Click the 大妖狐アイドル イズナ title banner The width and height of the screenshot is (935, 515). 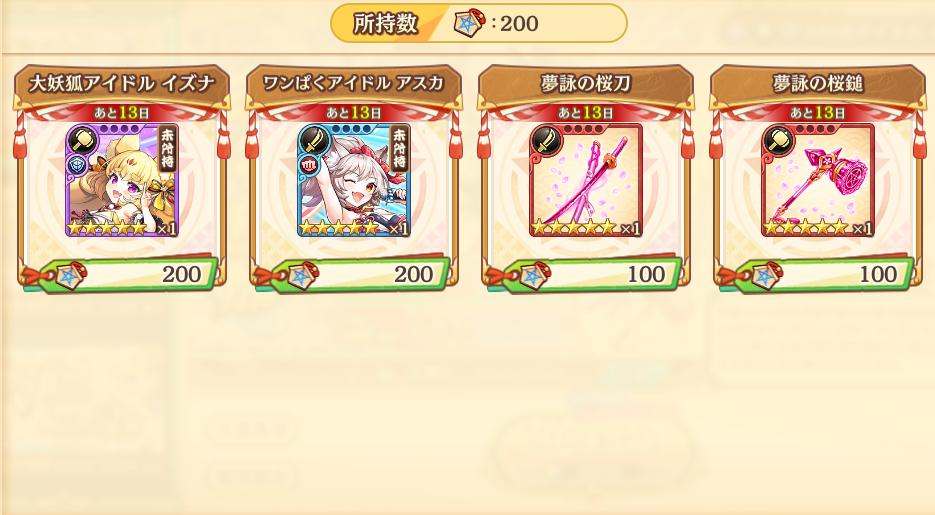[x=122, y=84]
